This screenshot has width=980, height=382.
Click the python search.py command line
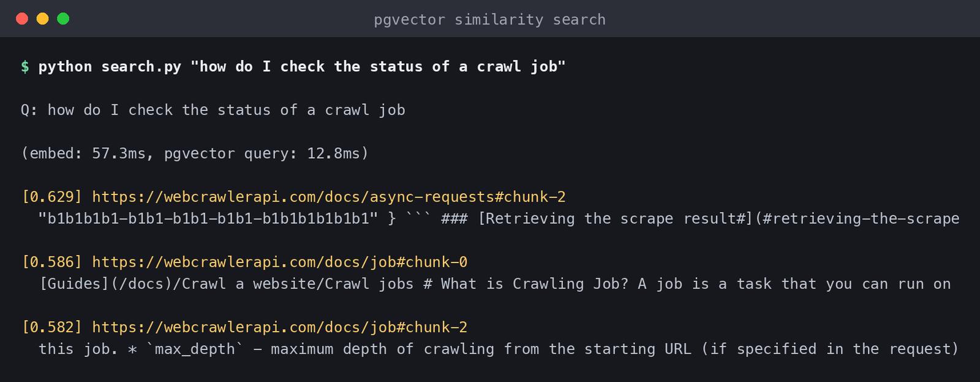click(301, 67)
